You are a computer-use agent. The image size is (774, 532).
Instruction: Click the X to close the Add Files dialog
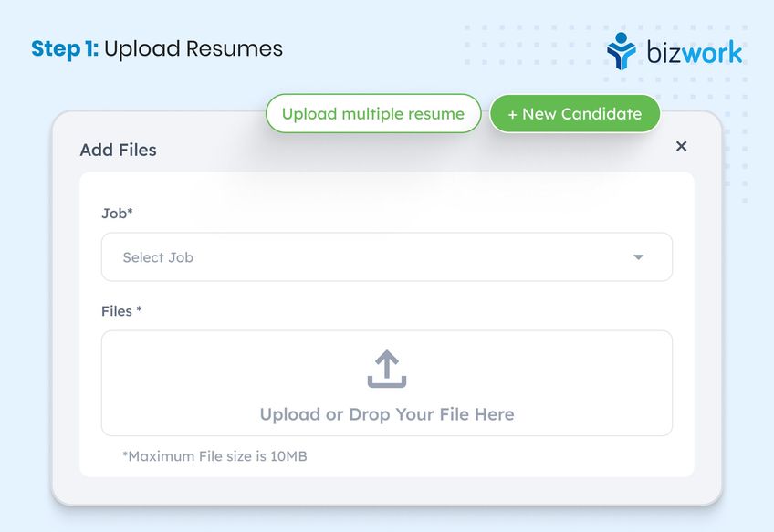[681, 146]
